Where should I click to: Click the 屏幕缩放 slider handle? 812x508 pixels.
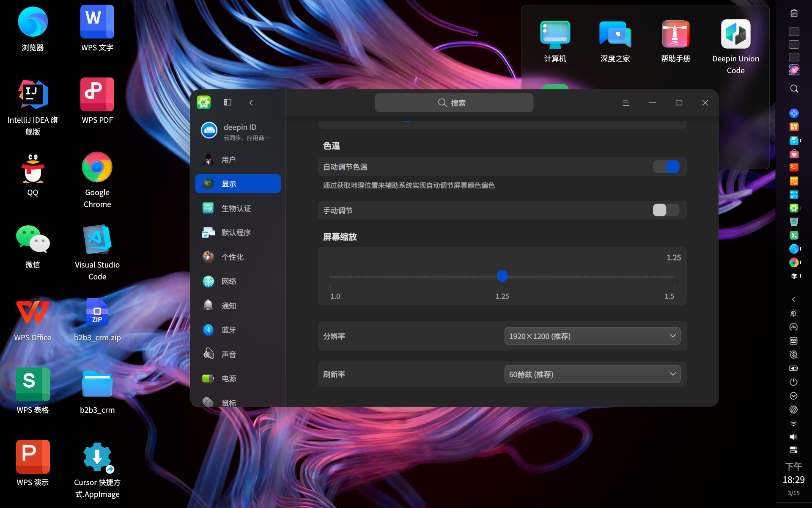(x=502, y=276)
